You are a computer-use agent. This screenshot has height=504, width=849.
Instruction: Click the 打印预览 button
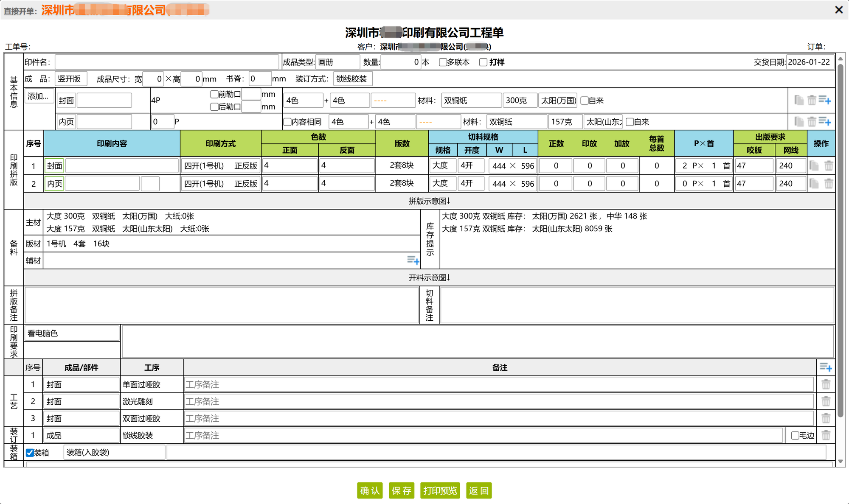click(x=440, y=491)
